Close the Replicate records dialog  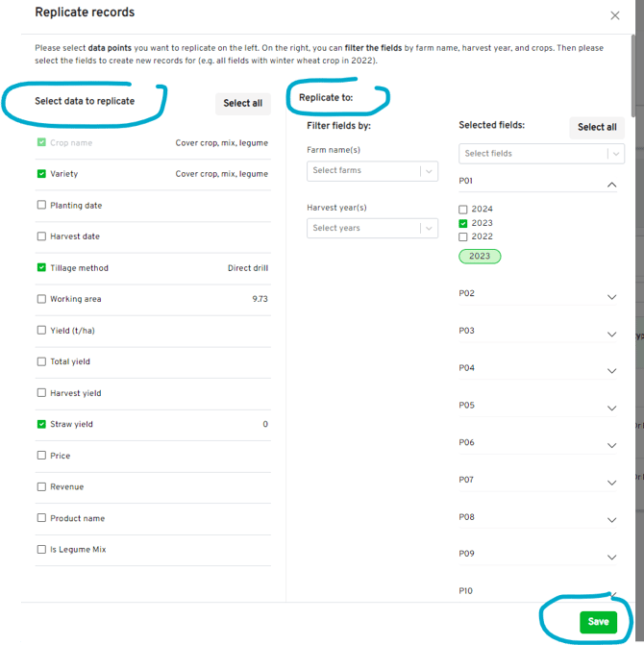click(615, 15)
